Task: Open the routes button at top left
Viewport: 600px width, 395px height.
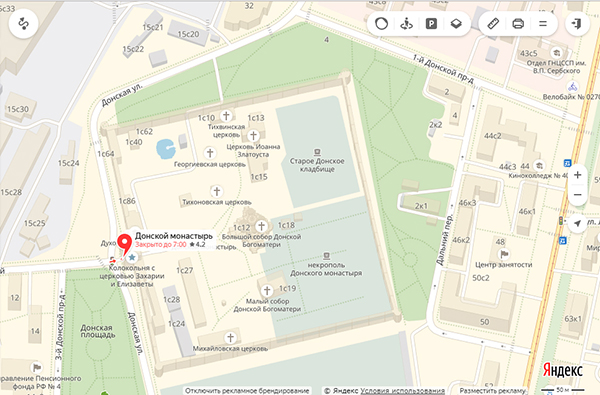Action: tap(23, 24)
